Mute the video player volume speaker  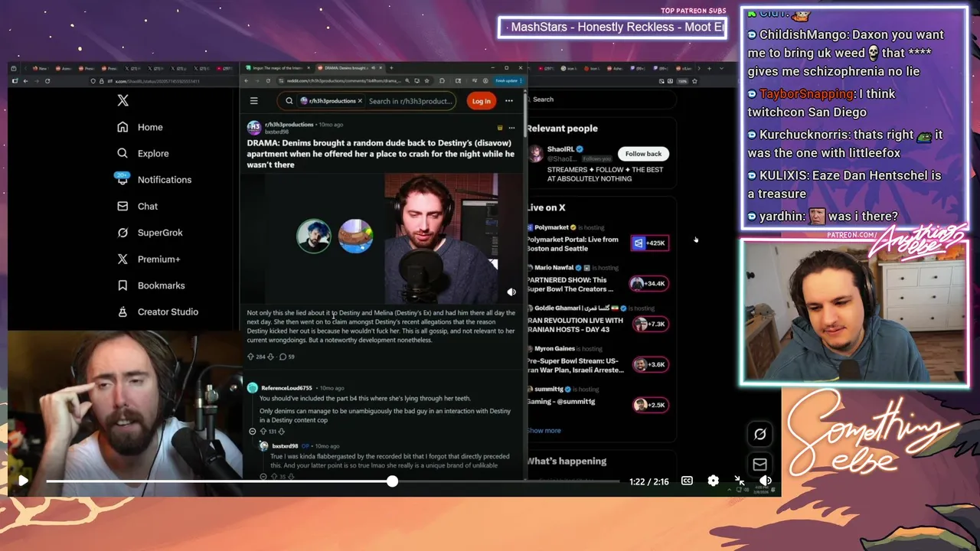766,481
